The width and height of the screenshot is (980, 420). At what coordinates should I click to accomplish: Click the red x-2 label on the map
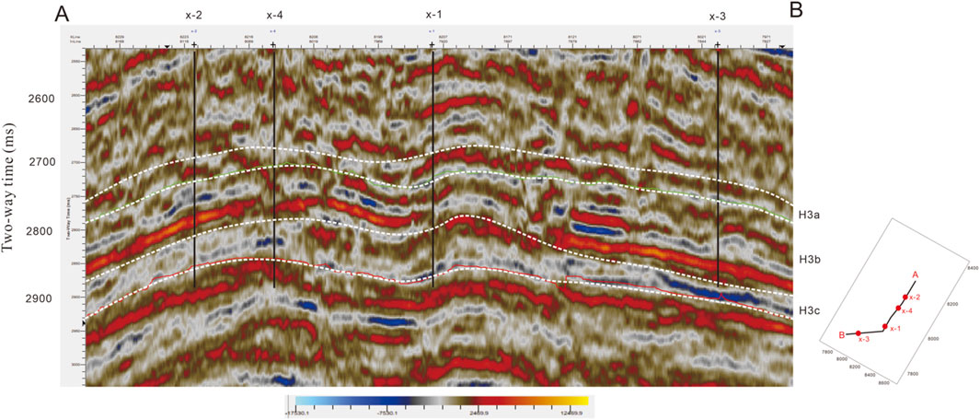click(915, 297)
